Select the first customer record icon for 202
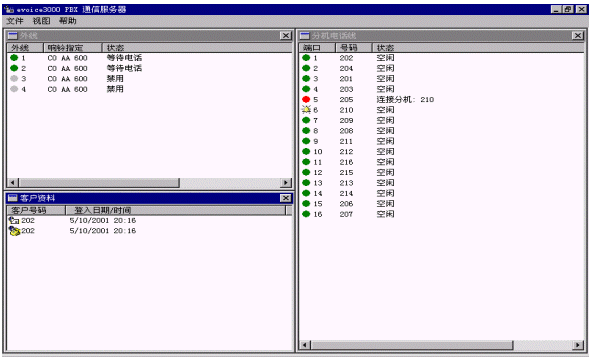593x360 pixels. (x=14, y=220)
